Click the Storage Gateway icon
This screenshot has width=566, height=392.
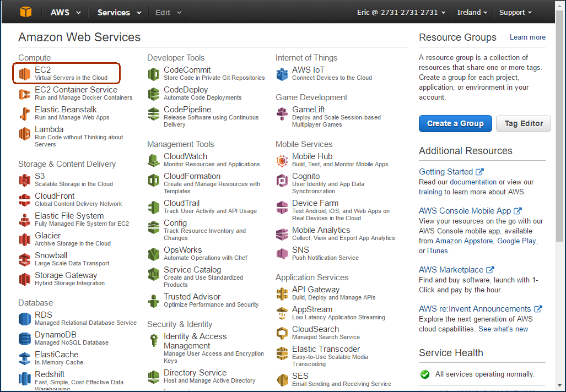(x=25, y=279)
